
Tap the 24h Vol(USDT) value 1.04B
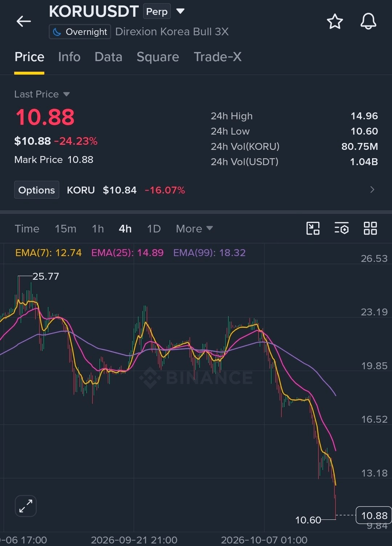(364, 162)
